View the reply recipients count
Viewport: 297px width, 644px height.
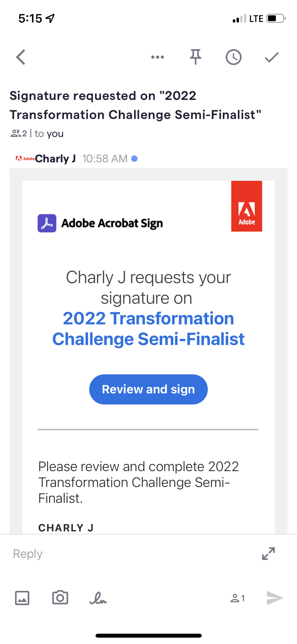[238, 598]
